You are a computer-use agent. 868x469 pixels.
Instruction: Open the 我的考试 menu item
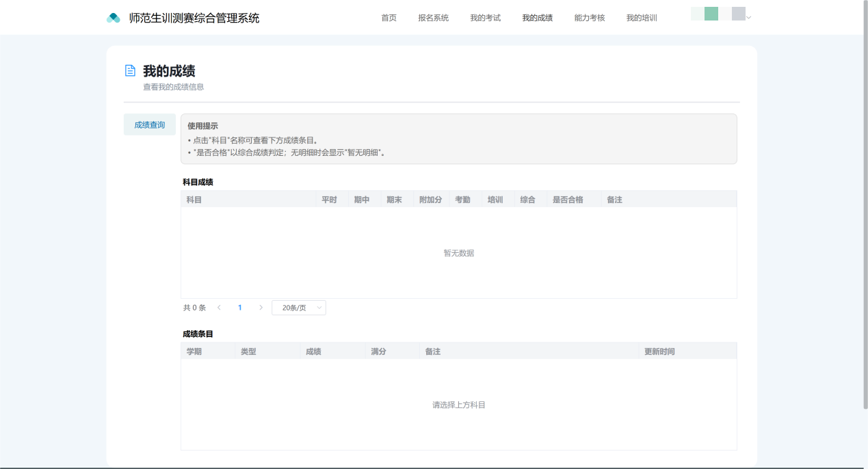(x=485, y=18)
